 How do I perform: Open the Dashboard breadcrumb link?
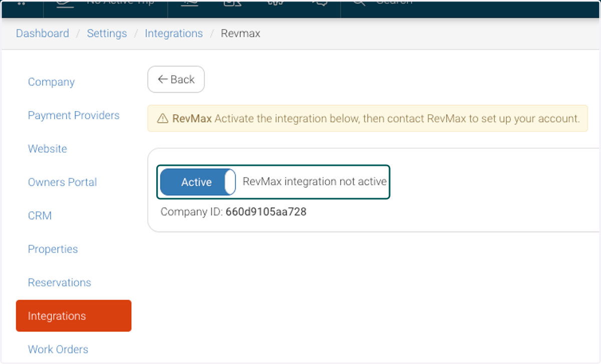point(43,34)
